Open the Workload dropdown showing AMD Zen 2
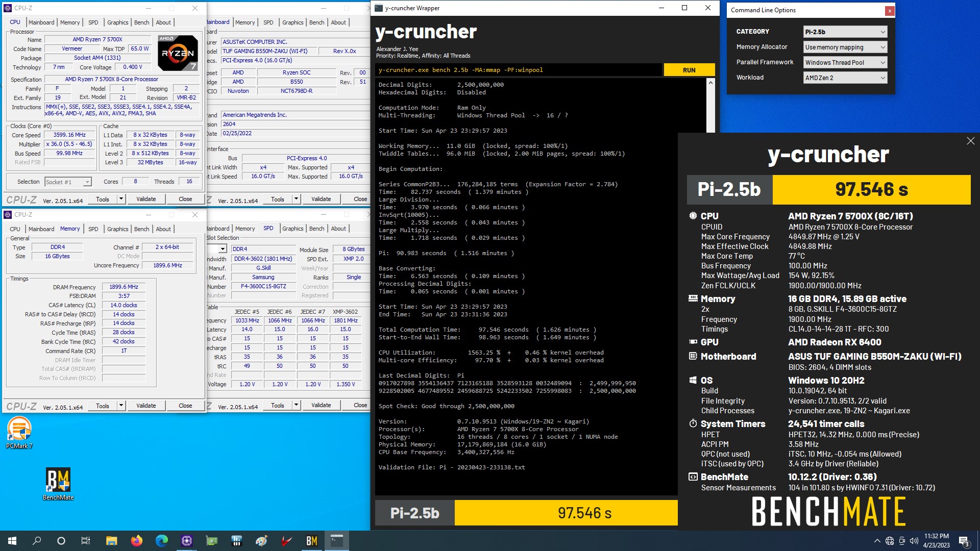 tap(845, 78)
